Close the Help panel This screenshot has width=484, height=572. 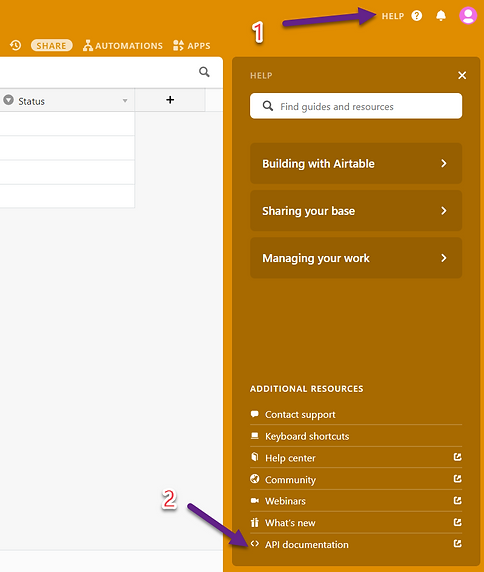pos(462,76)
